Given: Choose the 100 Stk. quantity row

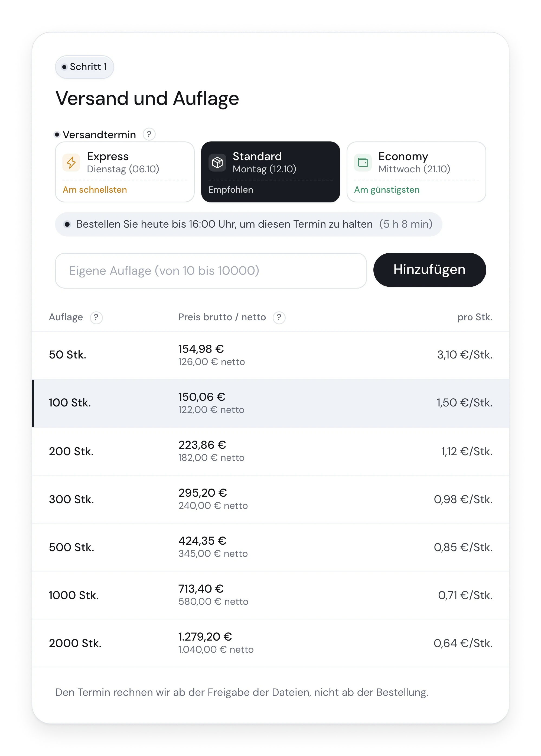Looking at the screenshot, I should pos(270,403).
